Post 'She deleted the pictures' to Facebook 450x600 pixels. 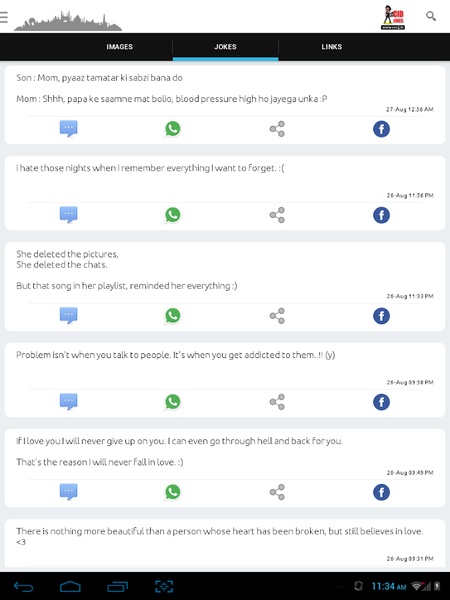pyautogui.click(x=382, y=316)
